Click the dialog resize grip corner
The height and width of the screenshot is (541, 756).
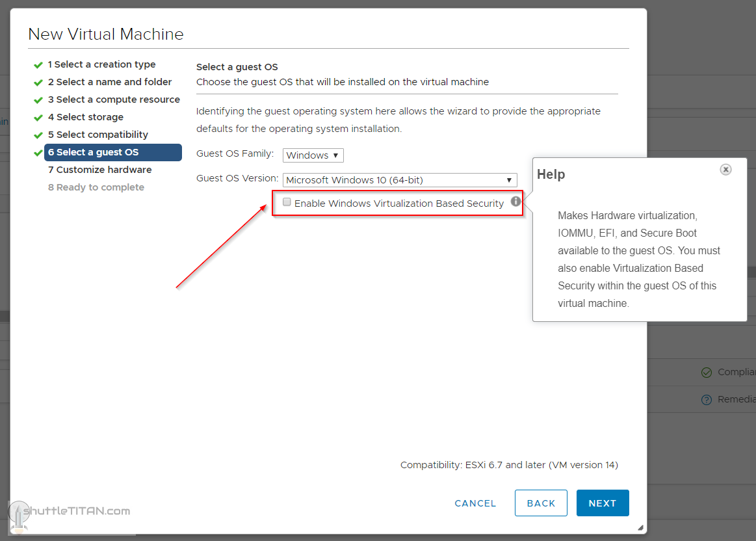[640, 528]
